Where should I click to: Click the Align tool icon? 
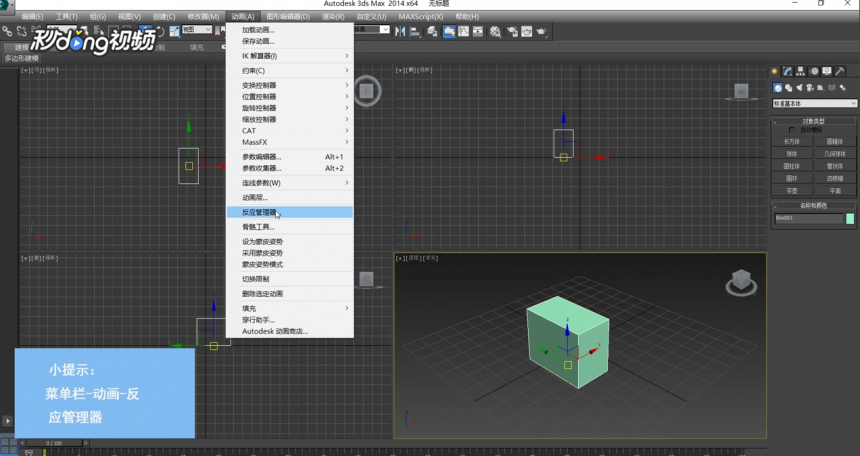tap(415, 31)
